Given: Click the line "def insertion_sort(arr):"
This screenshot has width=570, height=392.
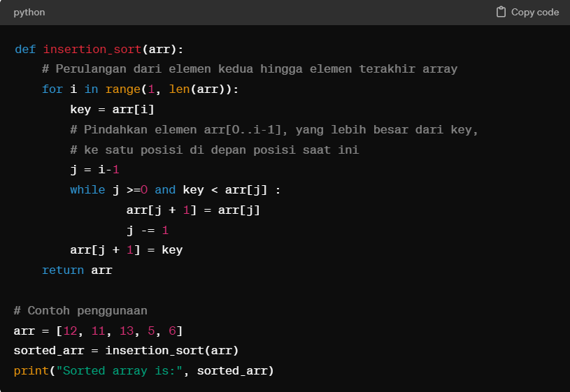Looking at the screenshot, I should pyautogui.click(x=99, y=49).
